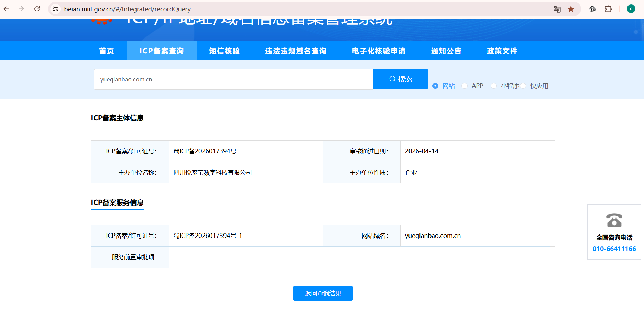The height and width of the screenshot is (317, 644).
Task: Click the 网站域名 label
Action: [375, 236]
